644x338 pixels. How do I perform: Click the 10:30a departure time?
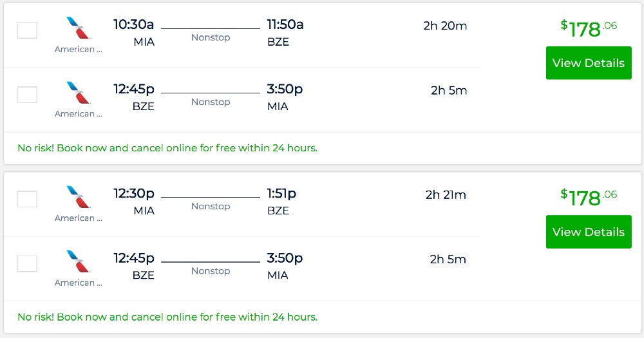pos(133,25)
